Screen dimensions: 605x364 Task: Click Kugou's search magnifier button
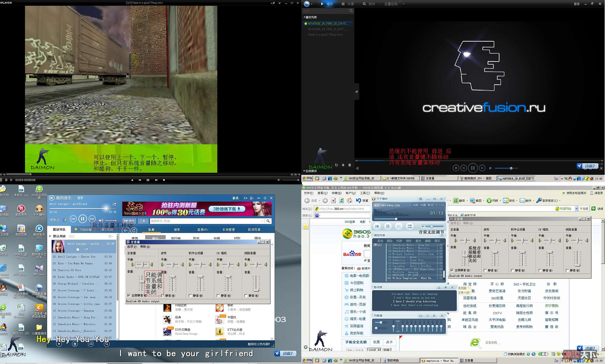268,221
